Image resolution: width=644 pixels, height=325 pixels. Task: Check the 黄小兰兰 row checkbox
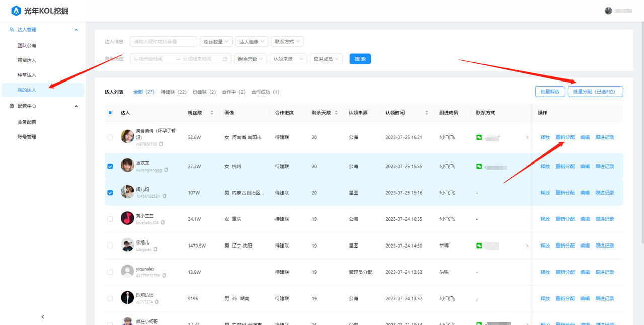(x=110, y=219)
